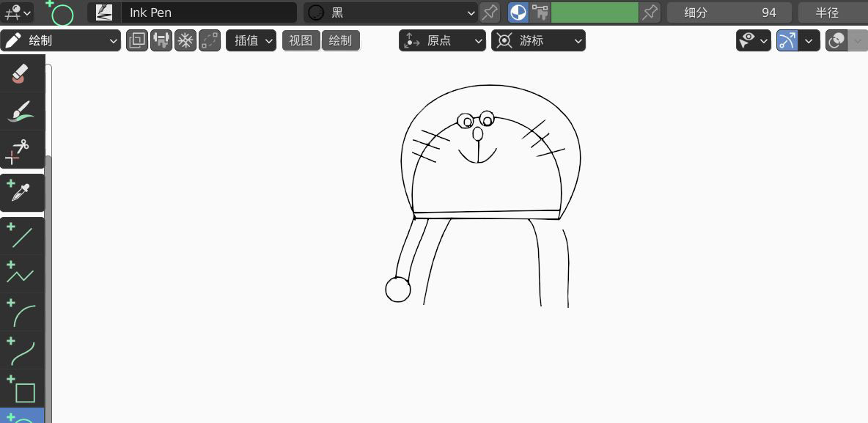Open the 游标 drawing plane dropdown
Image resolution: width=868 pixels, height=423 pixels.
tap(538, 40)
